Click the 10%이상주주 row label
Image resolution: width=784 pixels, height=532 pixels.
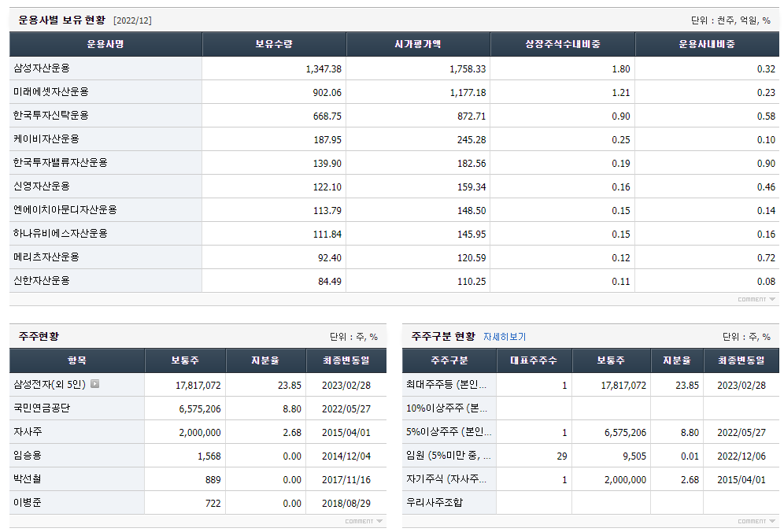[x=446, y=408]
